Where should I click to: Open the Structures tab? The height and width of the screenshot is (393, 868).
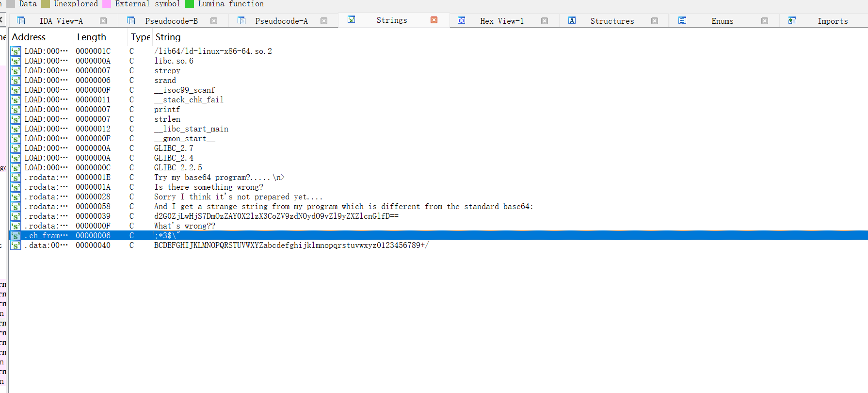[x=612, y=21]
